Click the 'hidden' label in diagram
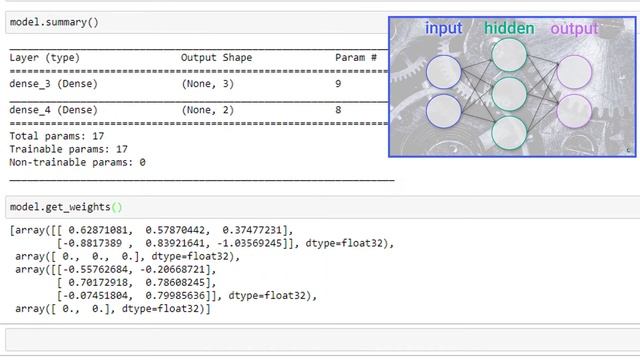Screen dimensions: 640x360 click(509, 28)
